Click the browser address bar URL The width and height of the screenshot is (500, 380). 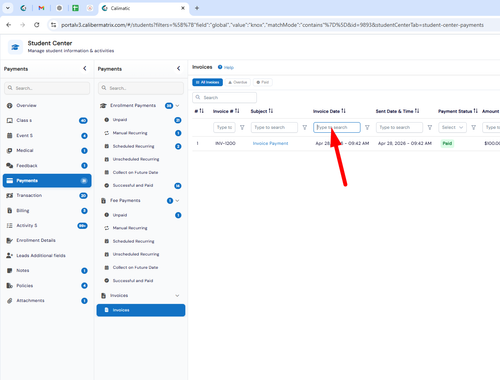(272, 25)
